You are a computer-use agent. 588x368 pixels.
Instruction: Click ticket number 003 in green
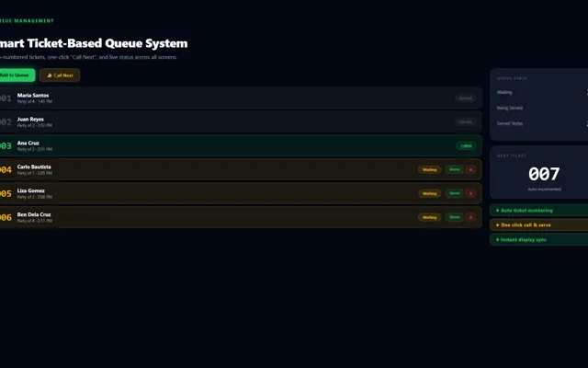coord(6,146)
